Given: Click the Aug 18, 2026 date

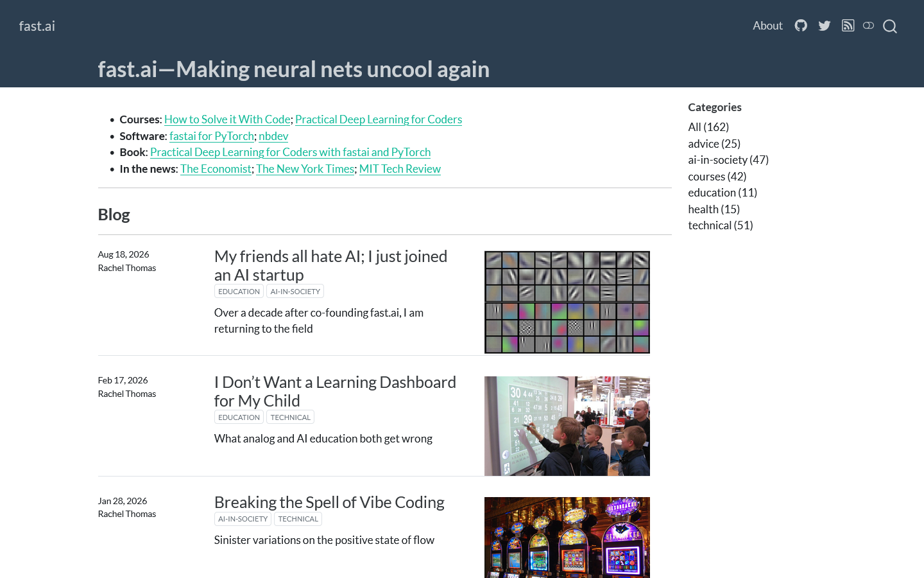Looking at the screenshot, I should (x=123, y=254).
